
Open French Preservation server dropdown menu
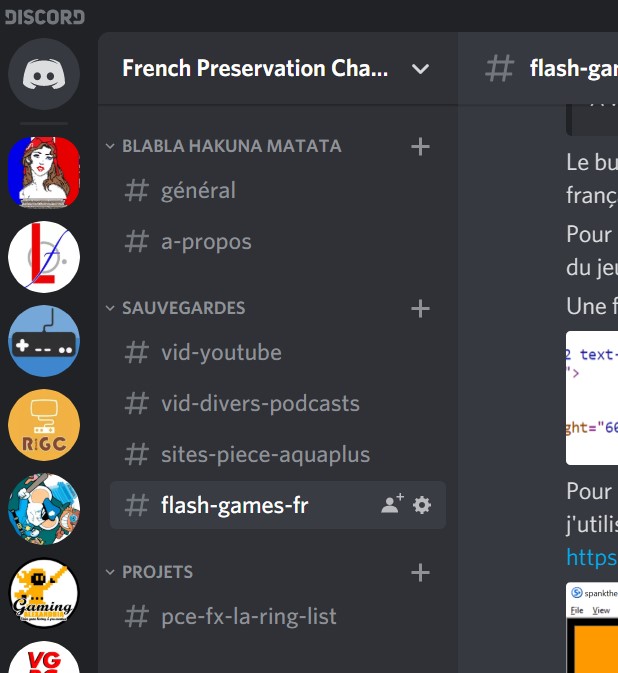click(420, 69)
